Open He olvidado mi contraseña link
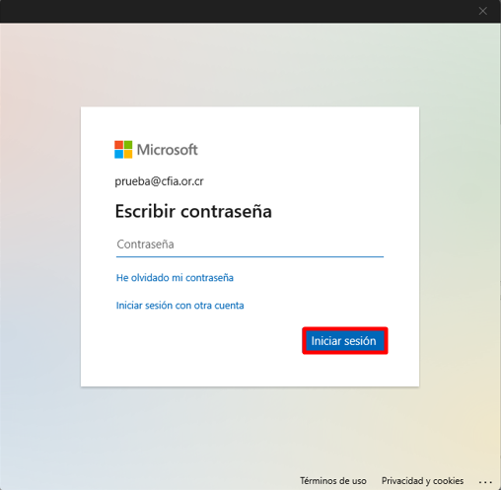501x490 pixels. (175, 278)
